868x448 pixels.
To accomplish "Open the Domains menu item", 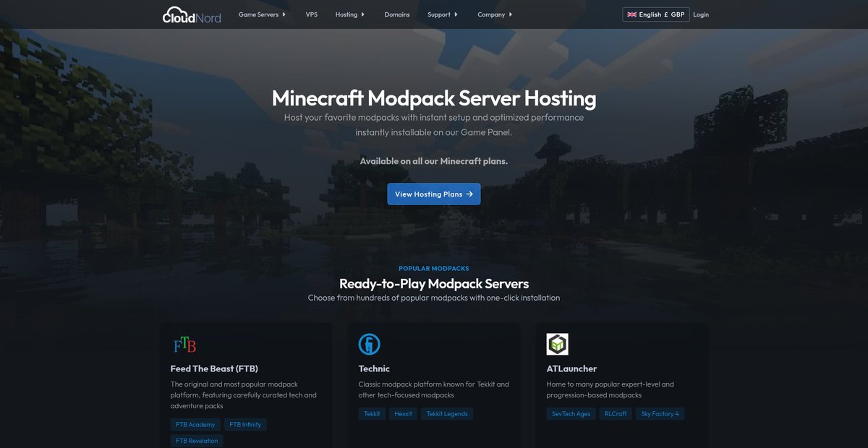I will pyautogui.click(x=397, y=14).
